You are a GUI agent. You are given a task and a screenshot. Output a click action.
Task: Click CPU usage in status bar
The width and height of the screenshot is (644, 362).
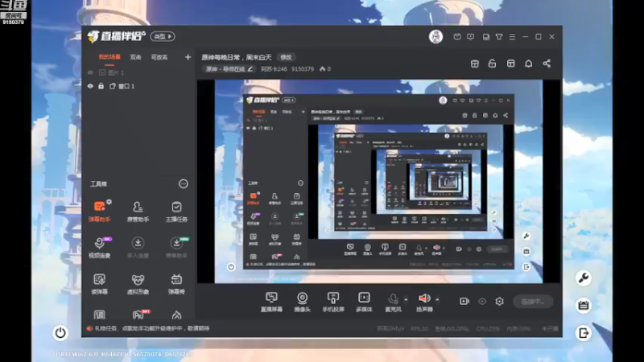pos(488,329)
